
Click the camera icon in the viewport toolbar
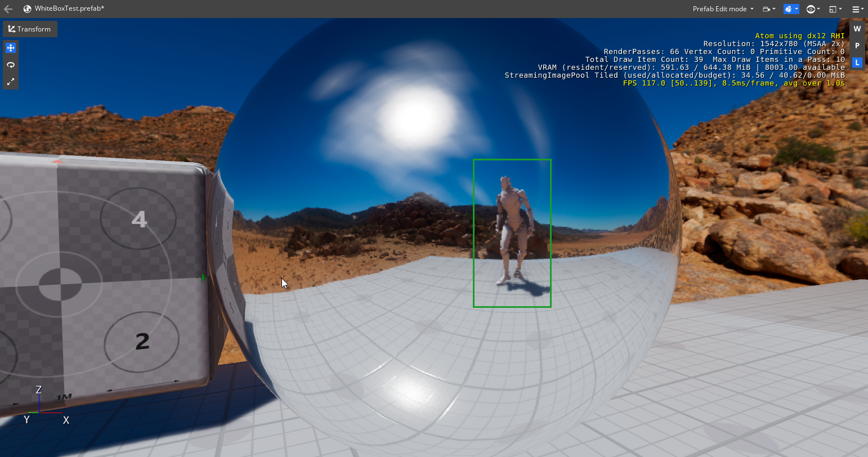pyautogui.click(x=767, y=9)
